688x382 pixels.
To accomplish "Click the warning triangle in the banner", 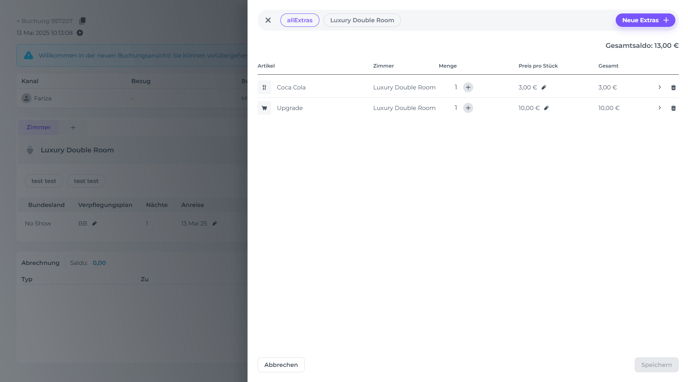I will [x=29, y=55].
